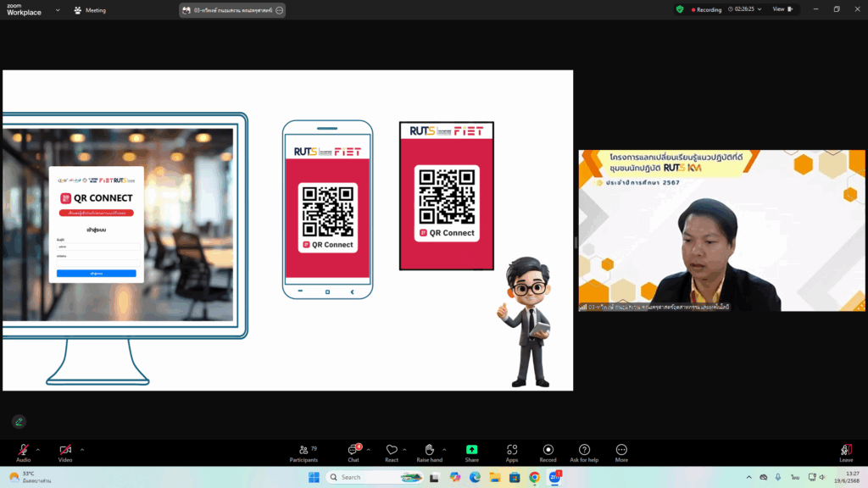Screen dimensions: 868x488
Task: Show hidden system tray icons
Action: click(x=749, y=478)
